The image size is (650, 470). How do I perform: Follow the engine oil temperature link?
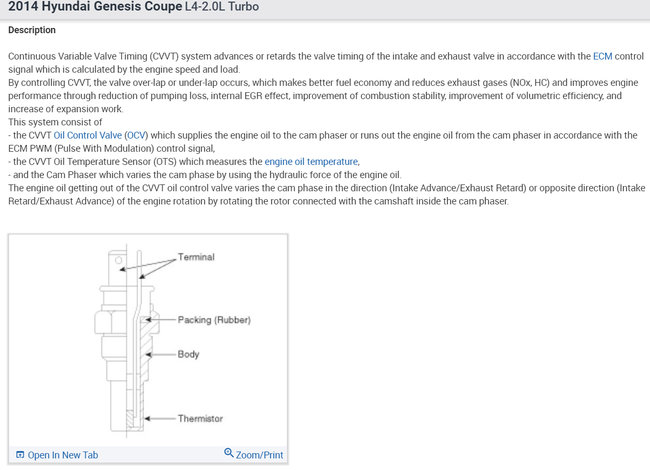click(311, 162)
